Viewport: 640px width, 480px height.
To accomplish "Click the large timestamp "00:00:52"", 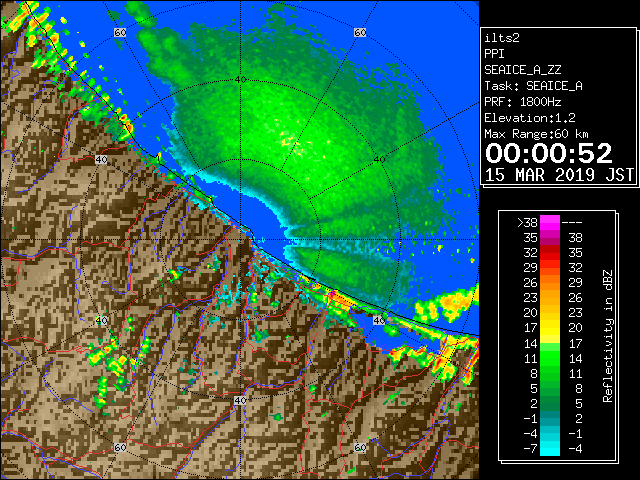I will tap(549, 153).
